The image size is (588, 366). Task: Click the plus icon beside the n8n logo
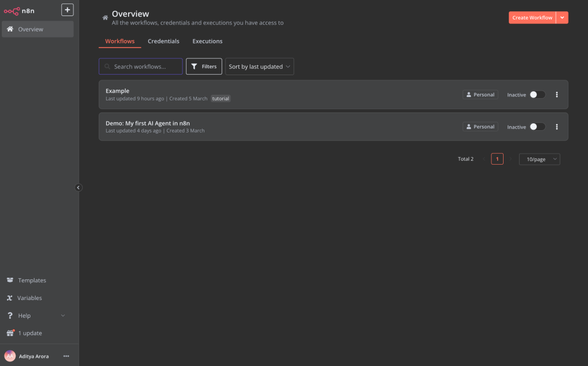point(68,10)
